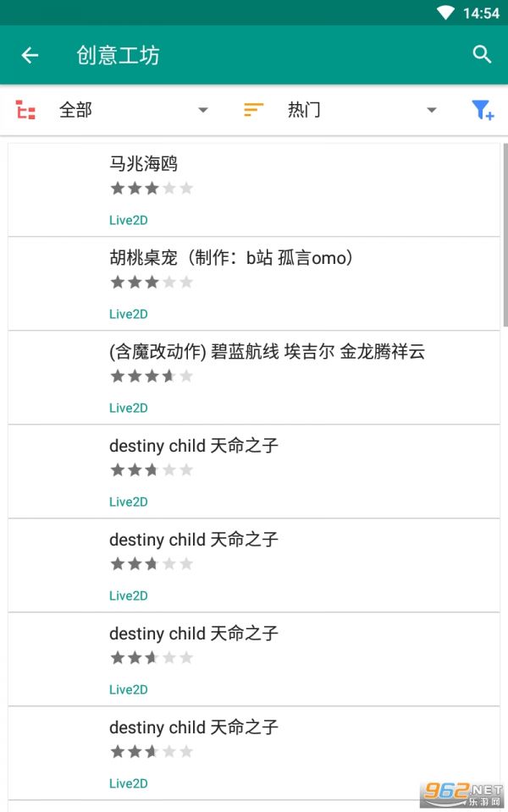Screen dimensions: 508x812
Task: Open 胡桃桌宠 (制作: b站 孤言omo) item
Action: coord(253,284)
